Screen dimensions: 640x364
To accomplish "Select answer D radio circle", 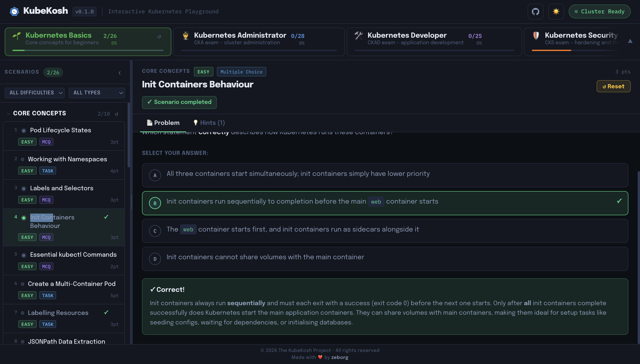I will click(155, 259).
